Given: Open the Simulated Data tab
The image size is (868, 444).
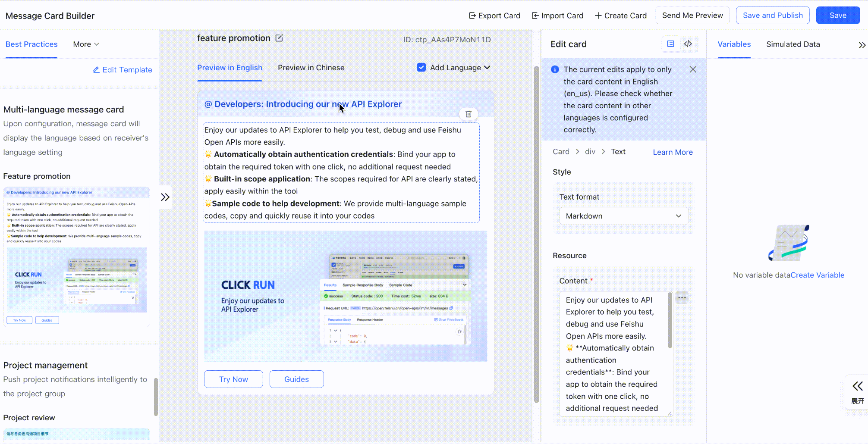Looking at the screenshot, I should click(793, 44).
